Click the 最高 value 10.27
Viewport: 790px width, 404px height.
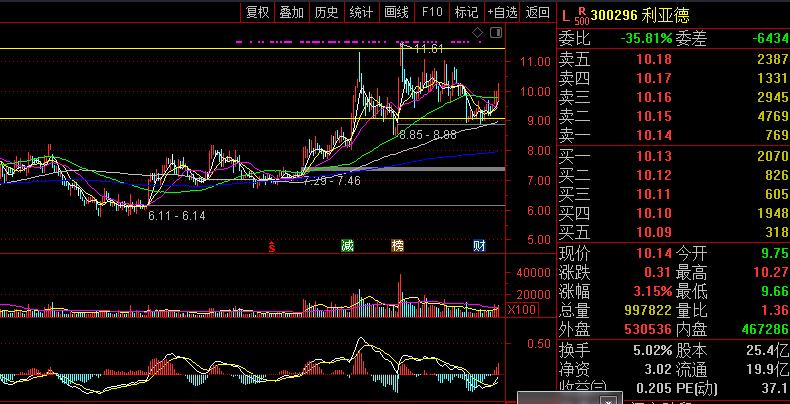[771, 273]
